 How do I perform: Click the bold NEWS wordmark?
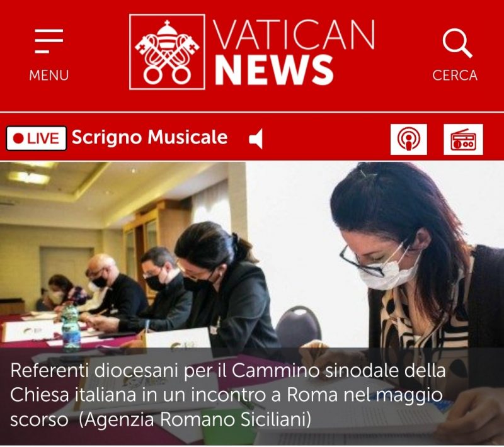tap(274, 70)
